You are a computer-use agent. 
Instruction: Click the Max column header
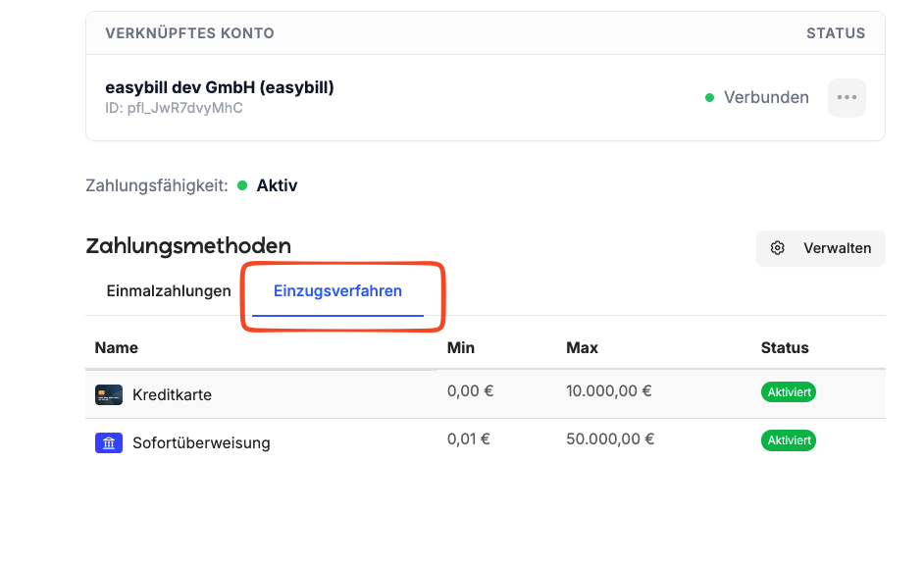click(x=583, y=347)
